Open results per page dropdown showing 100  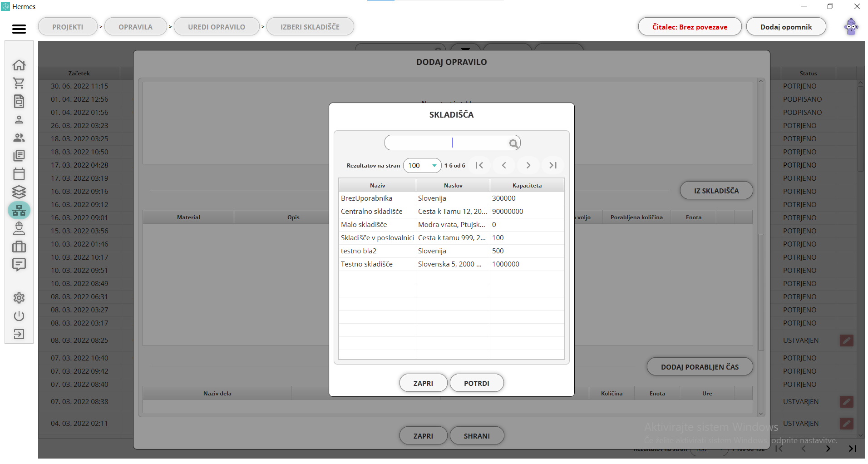[x=422, y=165]
